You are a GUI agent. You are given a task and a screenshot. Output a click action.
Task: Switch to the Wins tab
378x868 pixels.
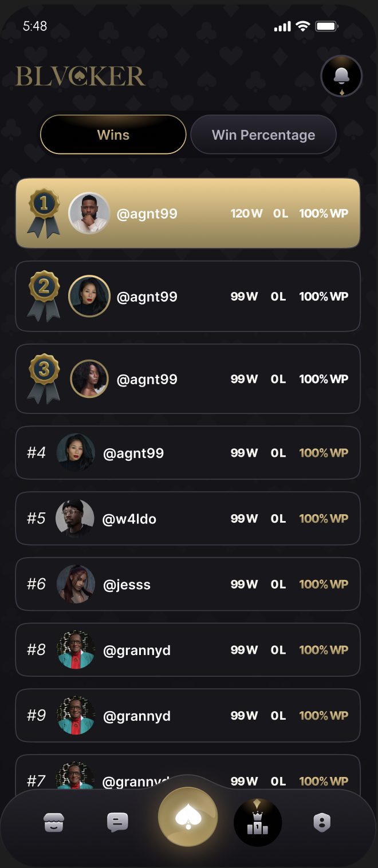tap(113, 135)
